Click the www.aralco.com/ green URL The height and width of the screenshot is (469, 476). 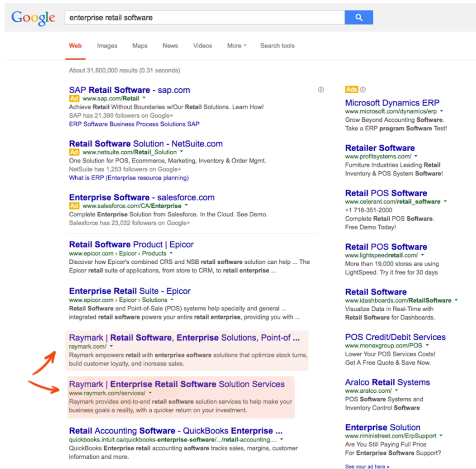pyautogui.click(x=368, y=391)
